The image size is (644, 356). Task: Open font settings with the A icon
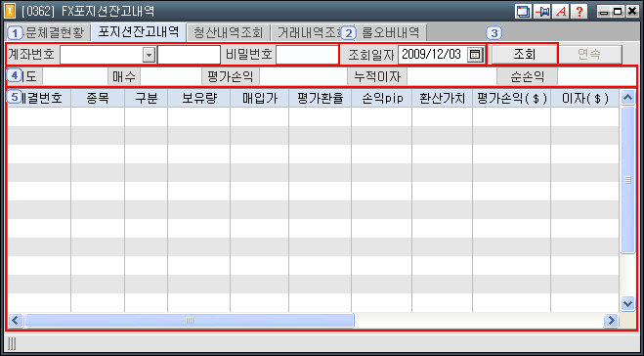[x=560, y=12]
